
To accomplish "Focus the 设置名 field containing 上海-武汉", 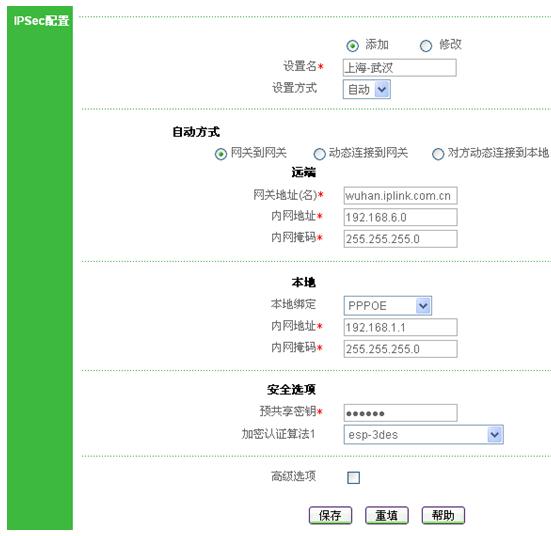I will click(400, 67).
